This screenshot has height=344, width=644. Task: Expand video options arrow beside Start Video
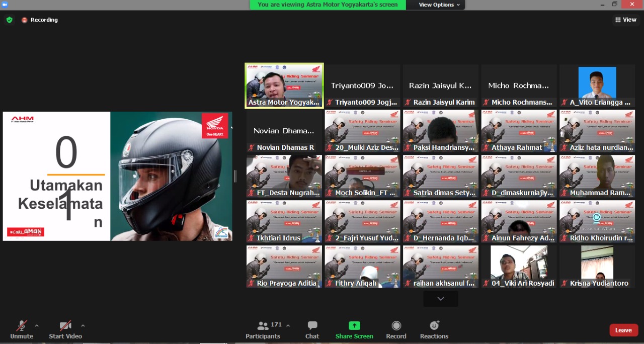pos(83,325)
